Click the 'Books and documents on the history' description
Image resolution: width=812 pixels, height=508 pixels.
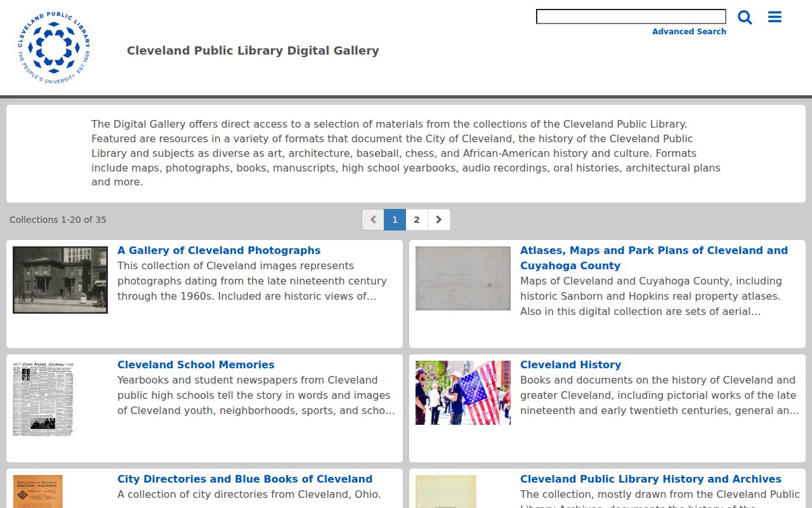[660, 395]
